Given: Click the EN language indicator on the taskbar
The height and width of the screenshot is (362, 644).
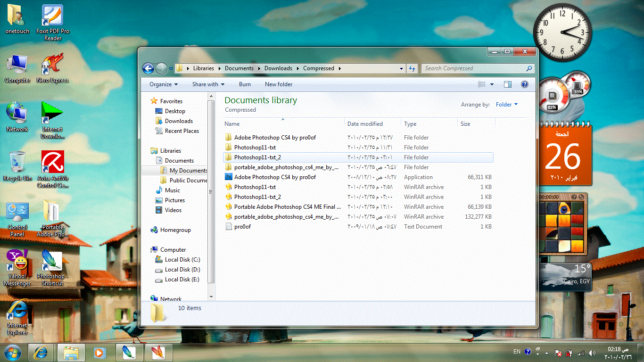Looking at the screenshot, I should (517, 352).
